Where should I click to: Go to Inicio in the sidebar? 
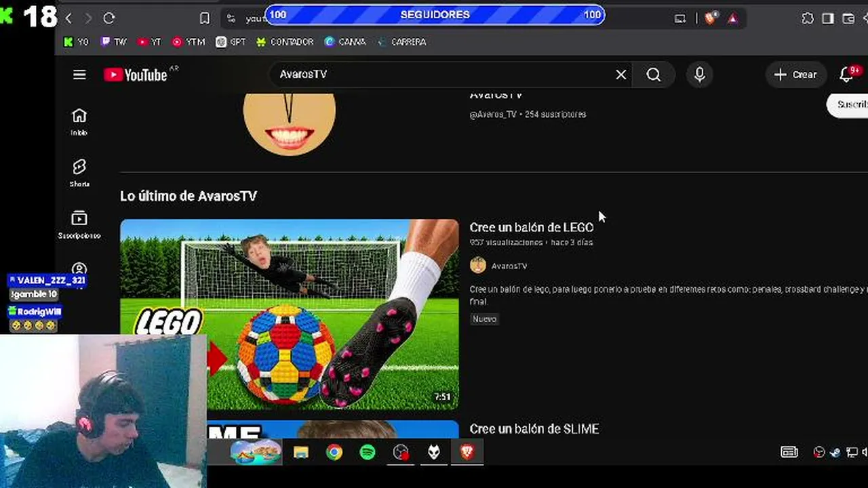[79, 122]
